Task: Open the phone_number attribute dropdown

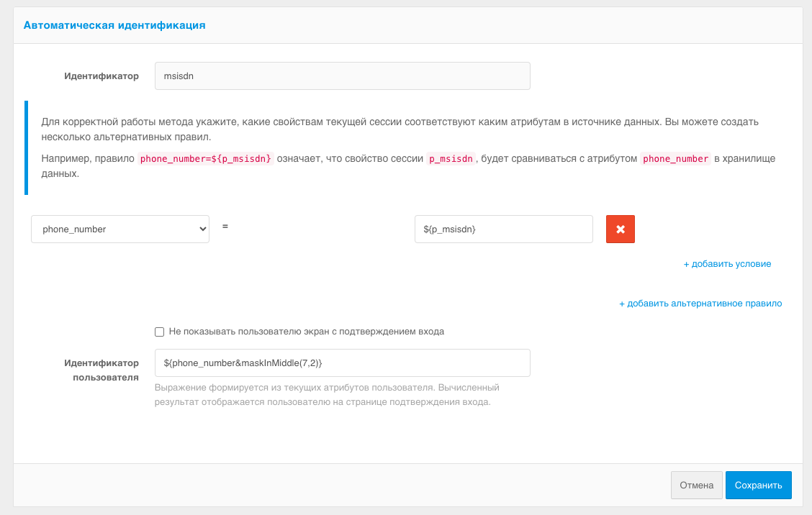Action: tap(120, 229)
